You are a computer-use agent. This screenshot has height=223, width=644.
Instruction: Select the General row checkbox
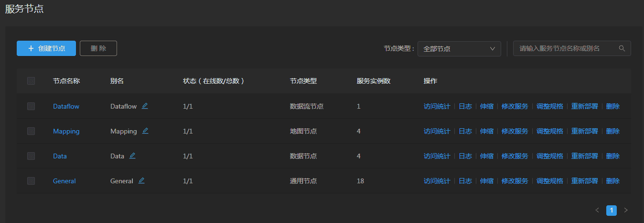31,181
